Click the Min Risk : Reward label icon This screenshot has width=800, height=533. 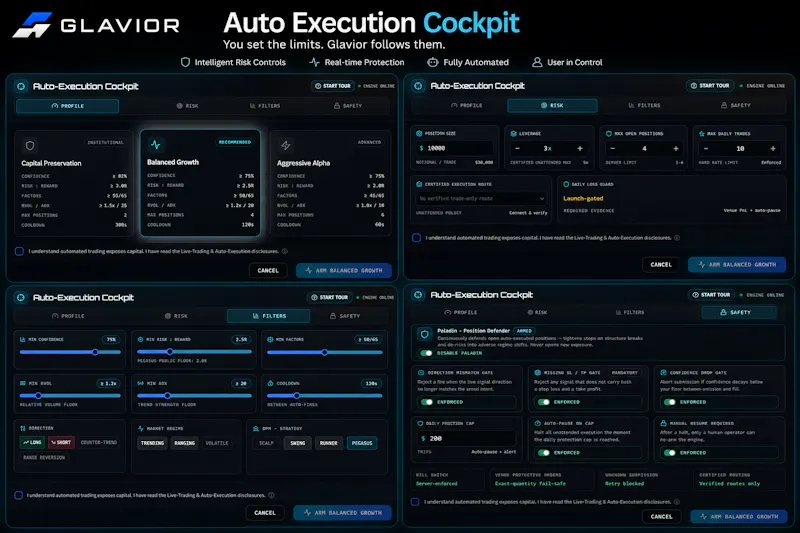(x=140, y=339)
